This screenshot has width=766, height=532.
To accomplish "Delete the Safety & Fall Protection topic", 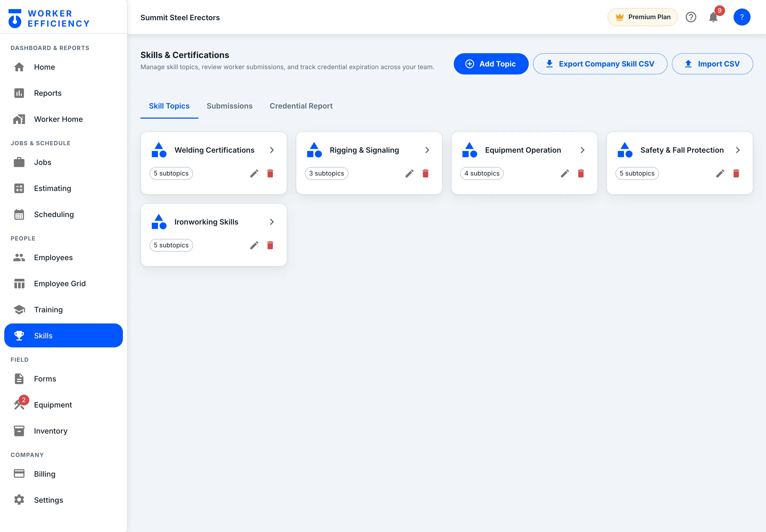I will [736, 173].
